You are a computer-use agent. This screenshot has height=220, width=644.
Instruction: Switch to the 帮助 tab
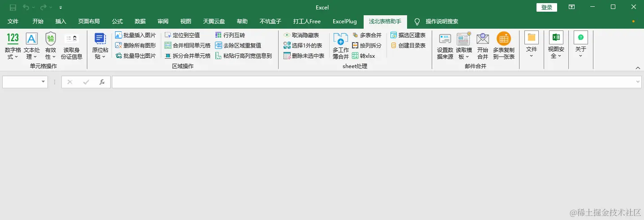pyautogui.click(x=242, y=22)
